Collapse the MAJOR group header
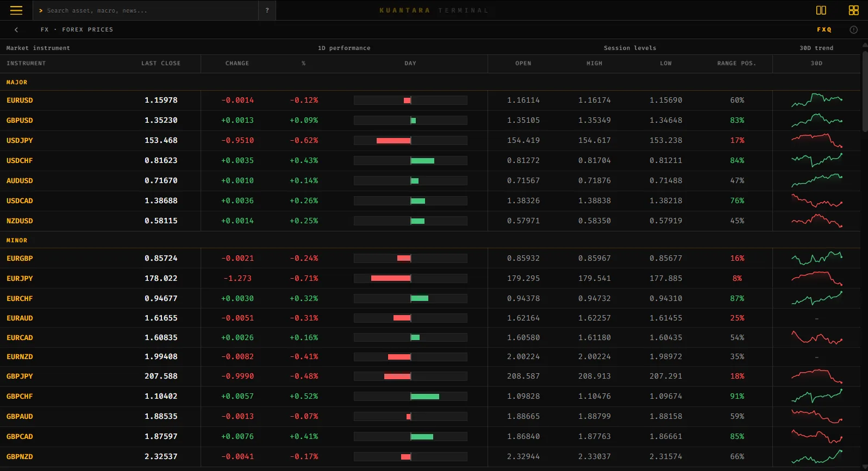This screenshot has width=868, height=471. pos(17,83)
